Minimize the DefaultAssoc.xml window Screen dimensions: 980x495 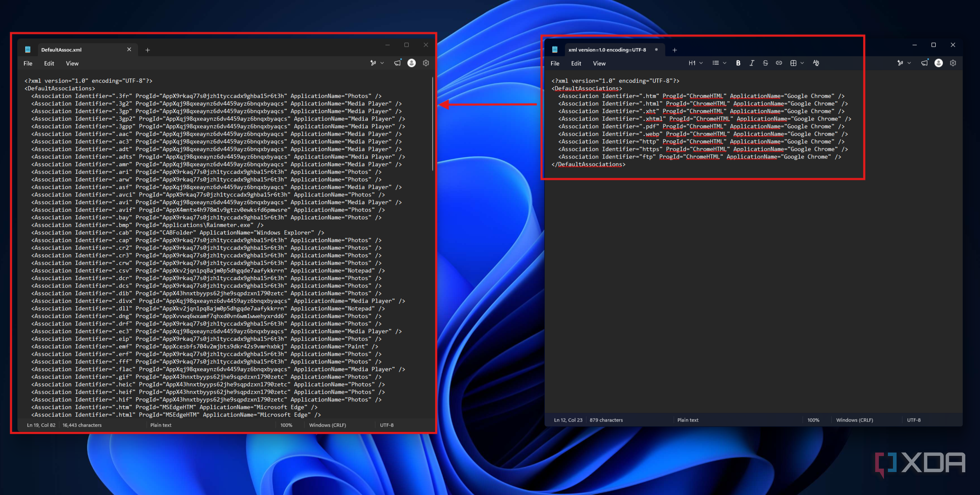(388, 45)
